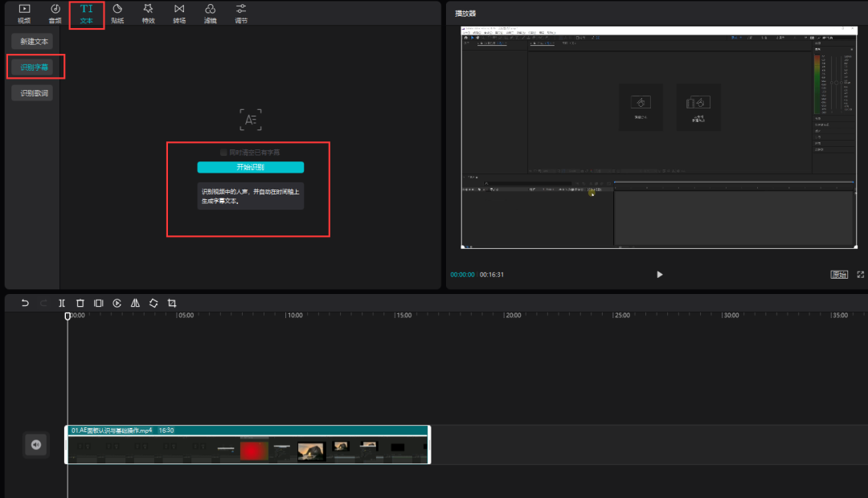Click the 播放器 panel title
The height and width of the screenshot is (498, 868).
(x=465, y=14)
